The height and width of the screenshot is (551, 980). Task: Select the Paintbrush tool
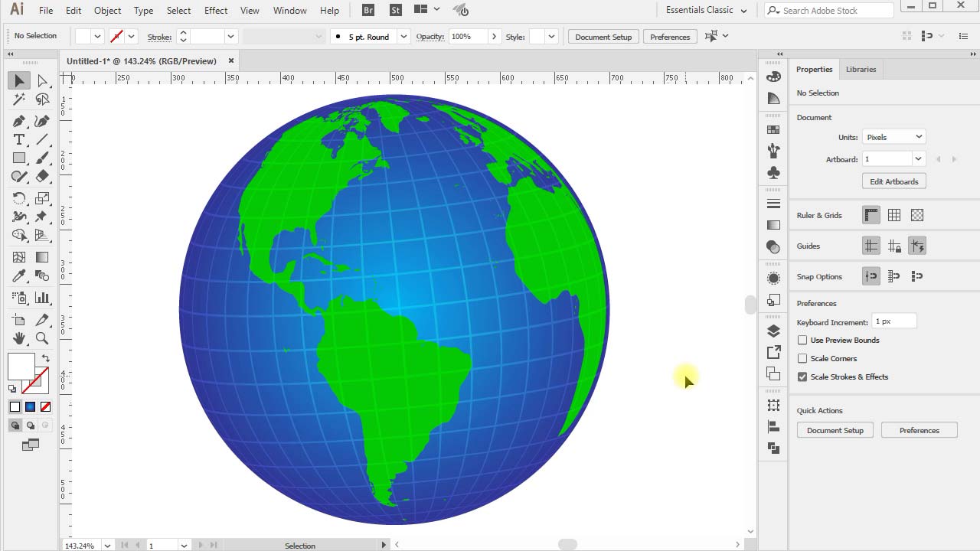coord(42,158)
